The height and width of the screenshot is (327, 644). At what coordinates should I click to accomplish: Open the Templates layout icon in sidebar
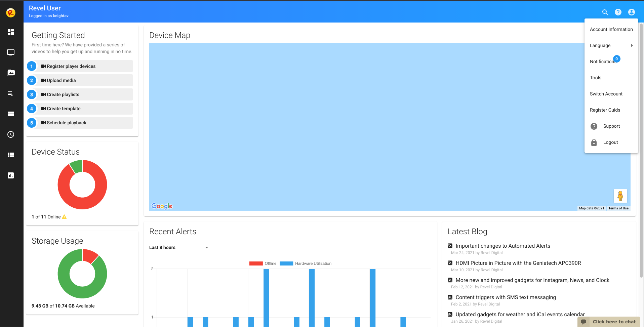click(11, 114)
